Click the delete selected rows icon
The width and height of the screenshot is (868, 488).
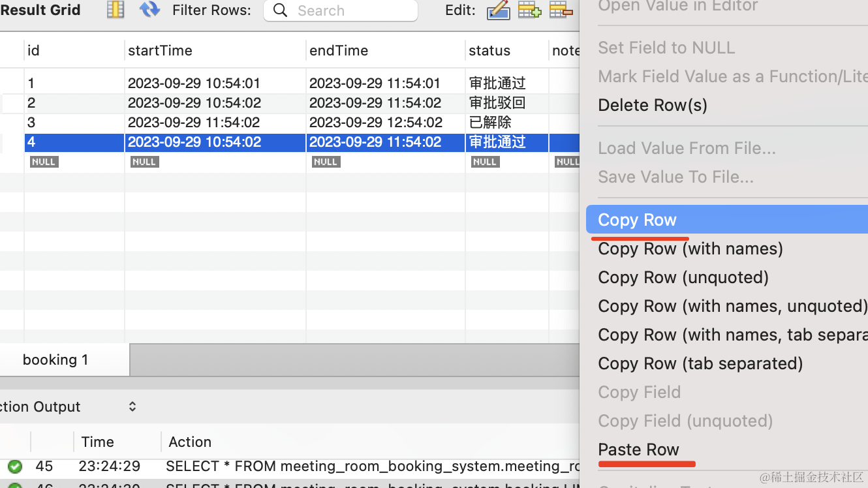[561, 10]
